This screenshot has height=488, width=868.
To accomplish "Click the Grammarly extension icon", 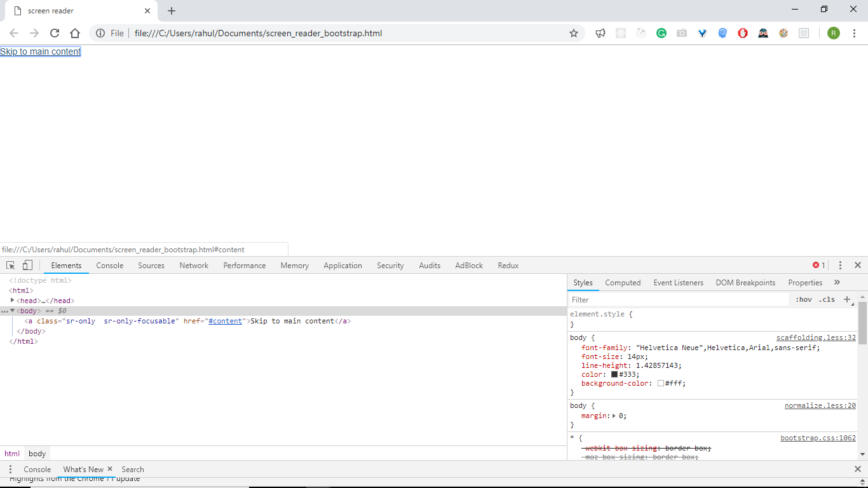I will tap(661, 33).
